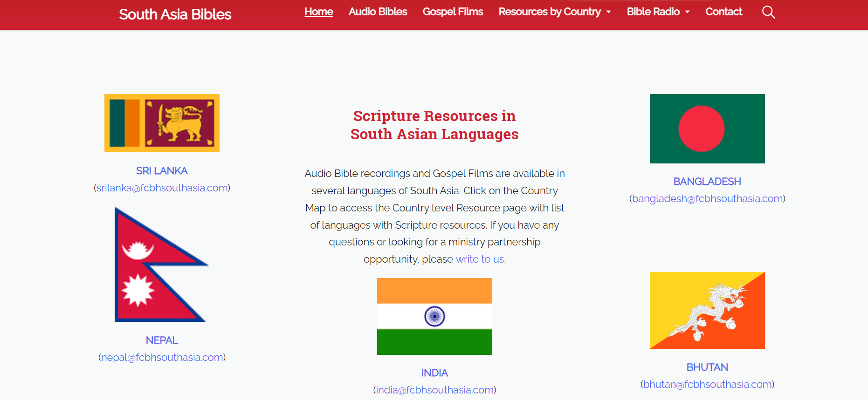Click the India flag image
The image size is (868, 400).
click(x=434, y=316)
